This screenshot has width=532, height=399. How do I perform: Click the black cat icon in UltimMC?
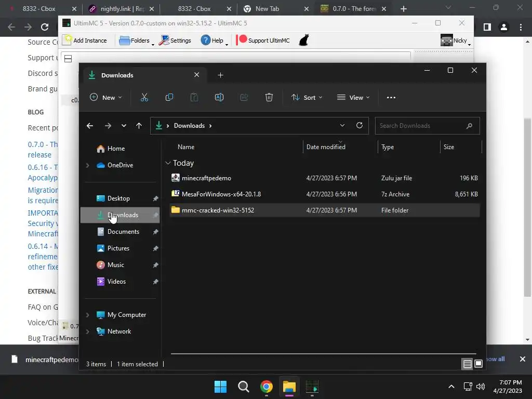pos(304,40)
